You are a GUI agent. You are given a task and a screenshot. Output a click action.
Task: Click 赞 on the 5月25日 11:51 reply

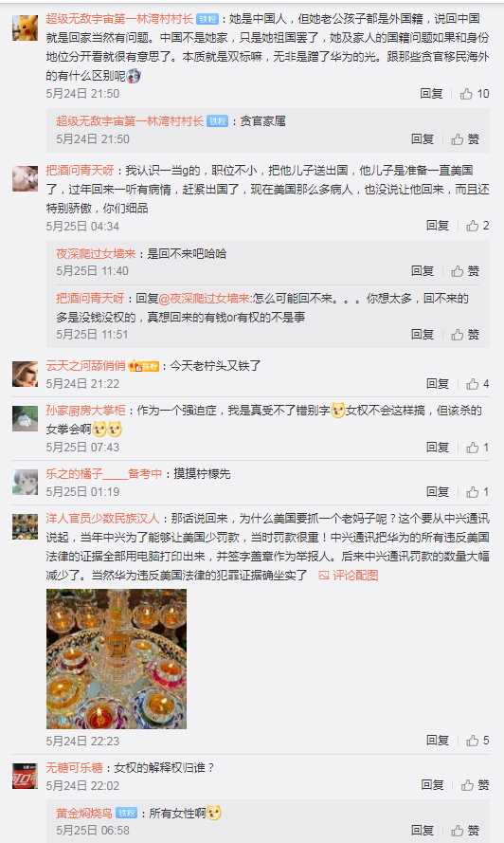[x=465, y=335]
